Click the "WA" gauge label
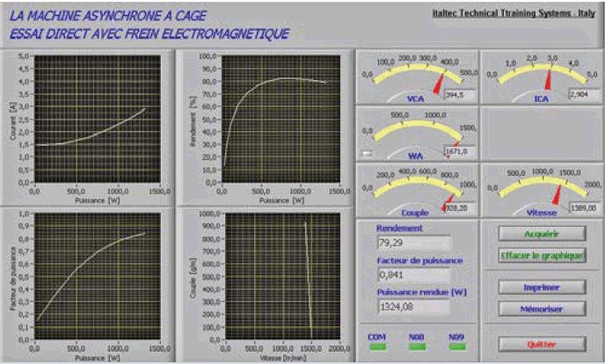 [x=415, y=157]
